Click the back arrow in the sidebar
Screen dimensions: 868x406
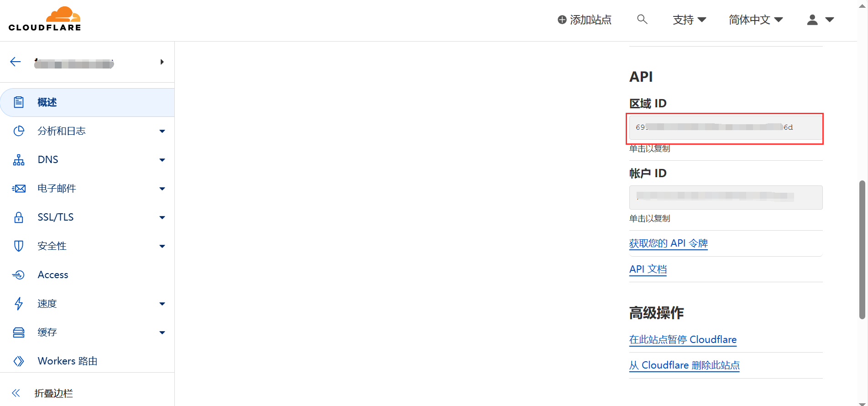[x=16, y=62]
